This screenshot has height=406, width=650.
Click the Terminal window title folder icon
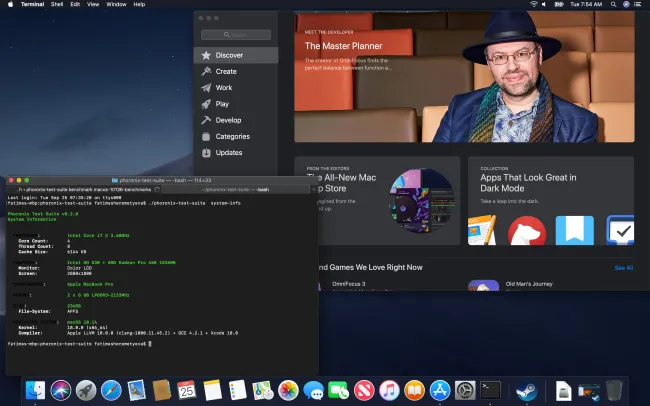[x=115, y=180]
